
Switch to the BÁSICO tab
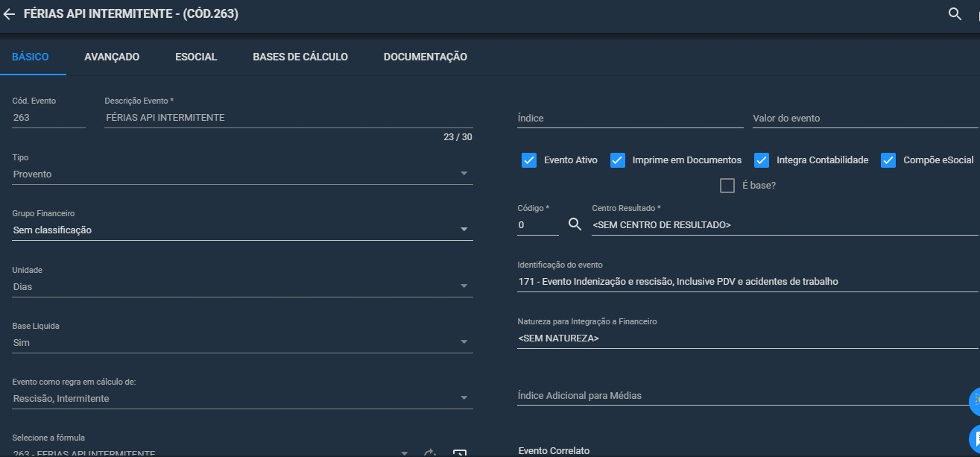coord(31,57)
